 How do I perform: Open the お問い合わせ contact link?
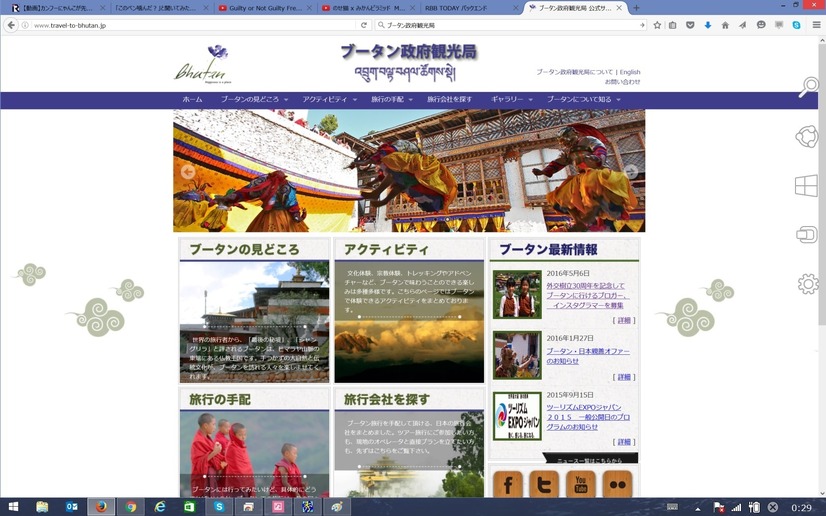coord(622,82)
